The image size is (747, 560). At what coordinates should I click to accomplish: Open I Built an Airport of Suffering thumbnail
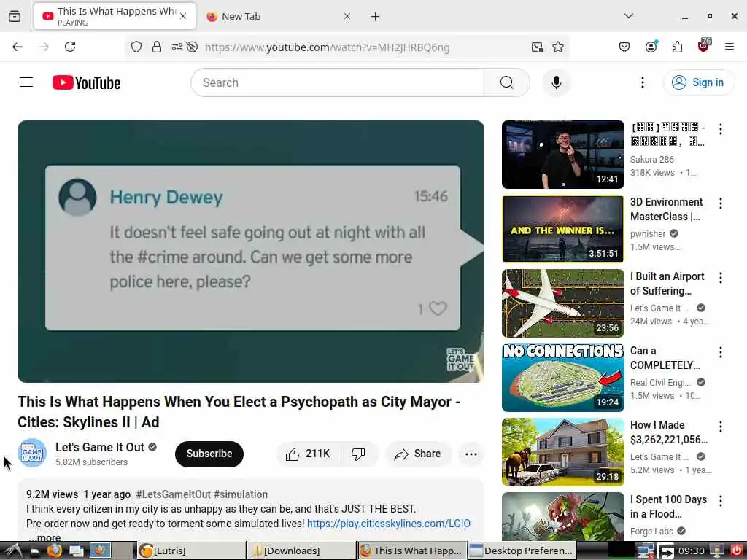pos(562,303)
